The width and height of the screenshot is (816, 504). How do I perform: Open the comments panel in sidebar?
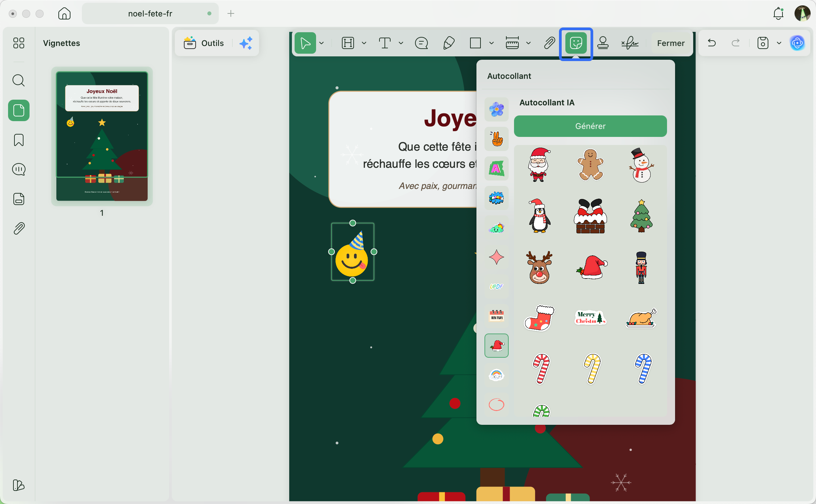click(19, 169)
